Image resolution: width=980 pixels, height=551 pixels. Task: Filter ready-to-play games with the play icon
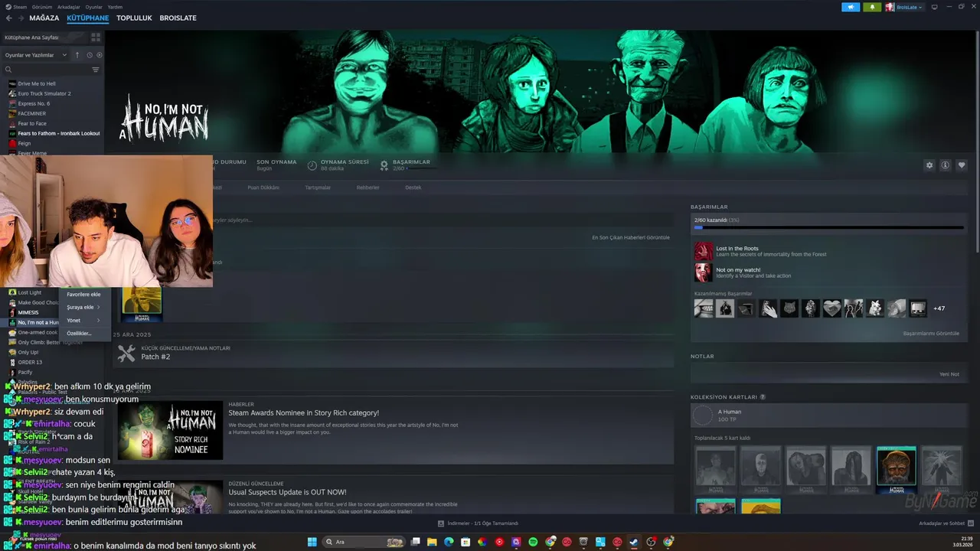pyautogui.click(x=100, y=55)
